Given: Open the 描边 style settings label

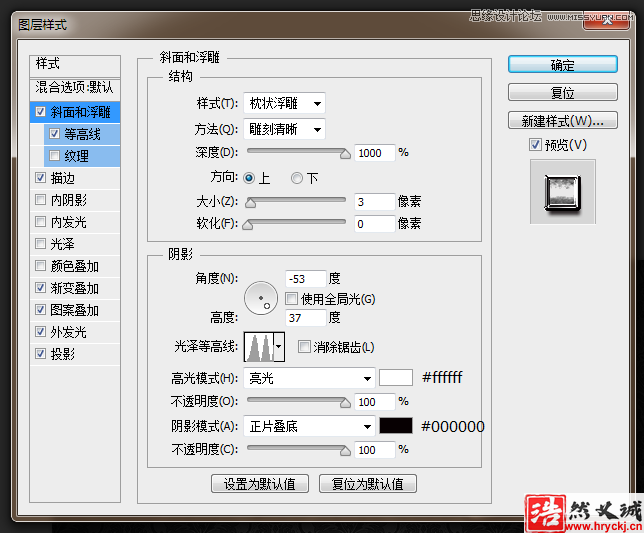Looking at the screenshot, I should [x=63, y=178].
